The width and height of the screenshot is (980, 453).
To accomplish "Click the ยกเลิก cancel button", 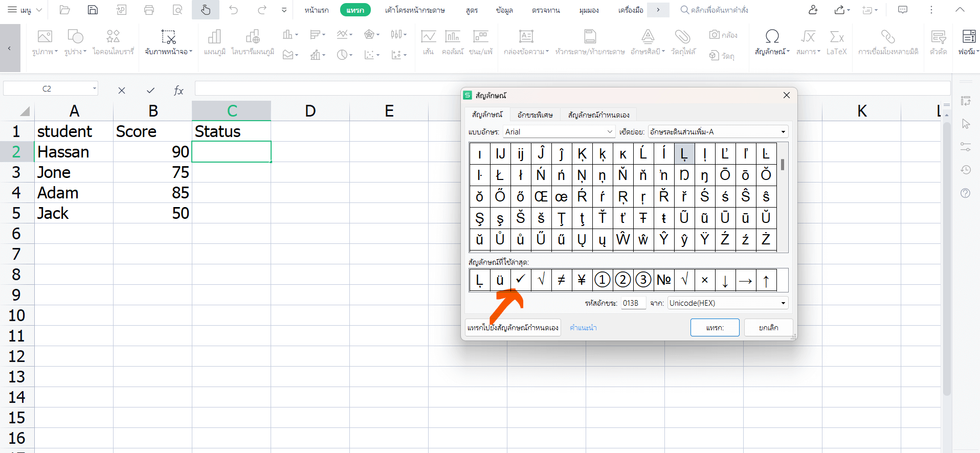I will pos(768,327).
